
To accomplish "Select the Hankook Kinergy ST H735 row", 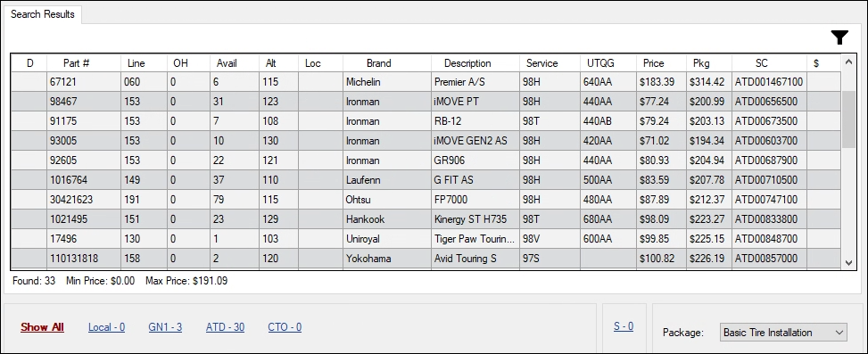I will (x=426, y=219).
